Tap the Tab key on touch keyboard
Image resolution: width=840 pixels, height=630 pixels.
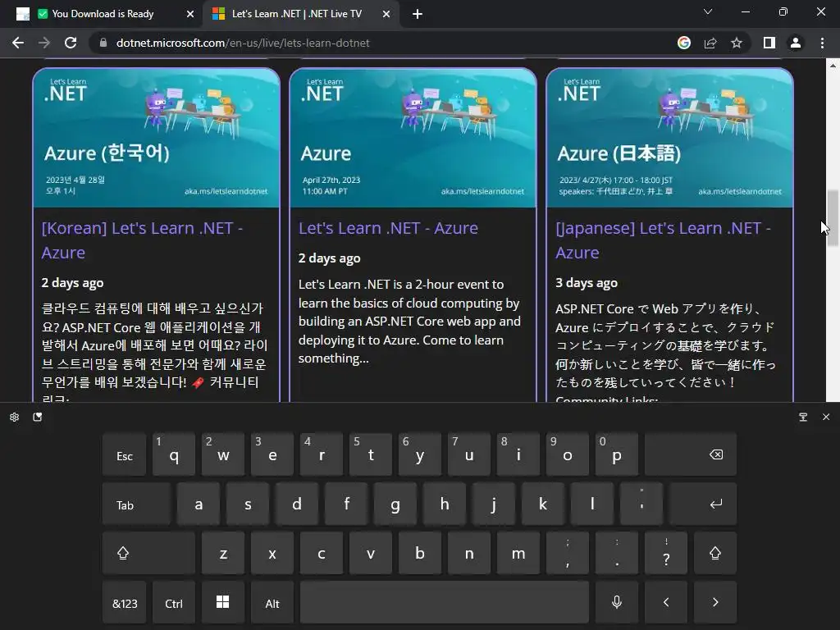(137, 504)
